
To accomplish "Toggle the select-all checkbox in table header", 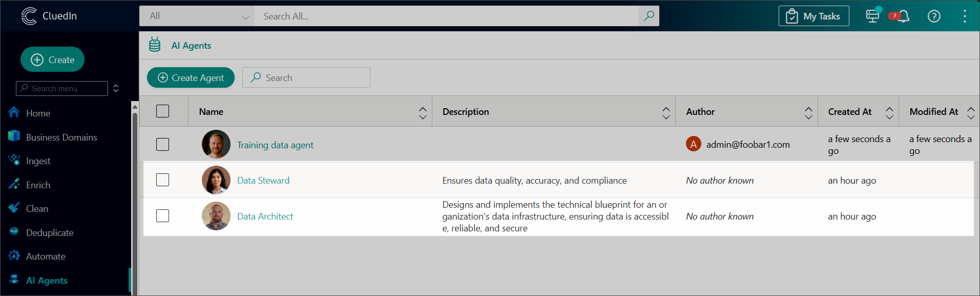I will (x=162, y=111).
